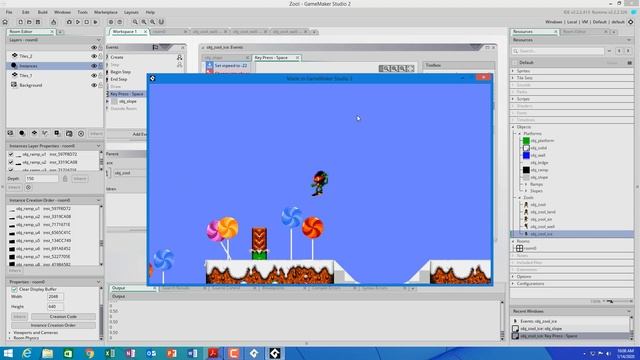640x360 pixels.
Task: Expand Viewports and Cameras section
Action: 10,333
